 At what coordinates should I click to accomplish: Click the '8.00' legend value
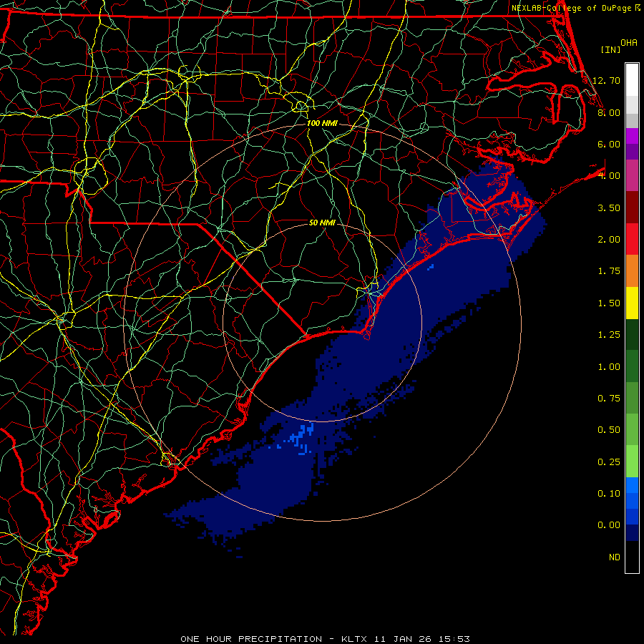609,112
